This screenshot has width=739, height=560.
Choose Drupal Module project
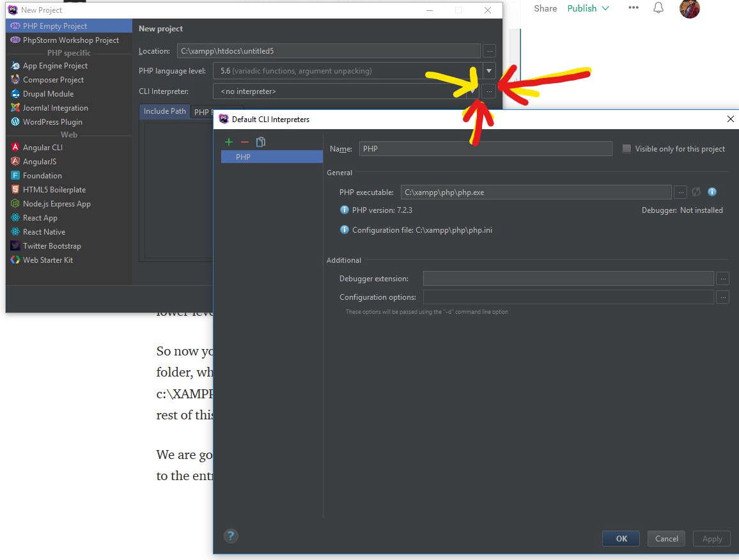pos(69,94)
